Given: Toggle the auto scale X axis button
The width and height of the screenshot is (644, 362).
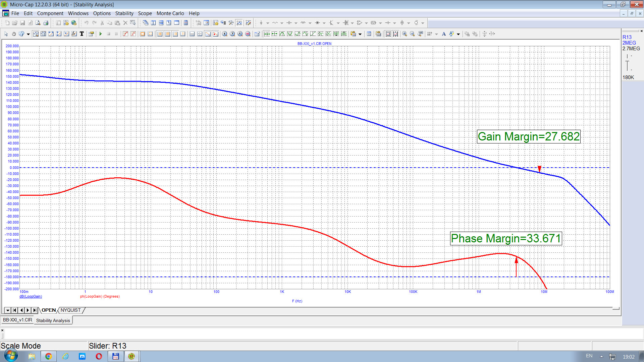Looking at the screenshot, I should tap(388, 34).
